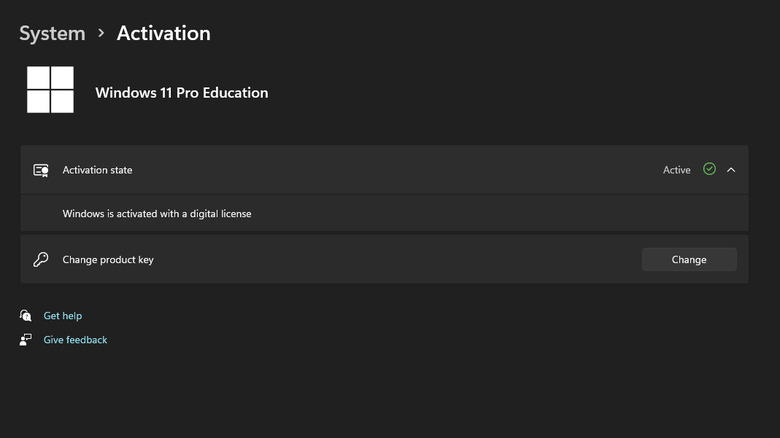Click the Active status text
The image size is (780, 438).
tap(676, 170)
